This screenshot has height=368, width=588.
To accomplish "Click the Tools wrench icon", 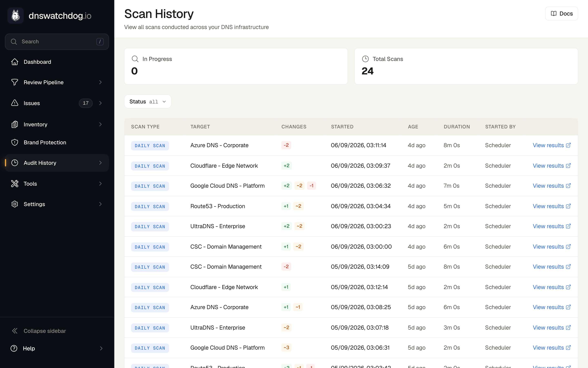I will pos(14,184).
